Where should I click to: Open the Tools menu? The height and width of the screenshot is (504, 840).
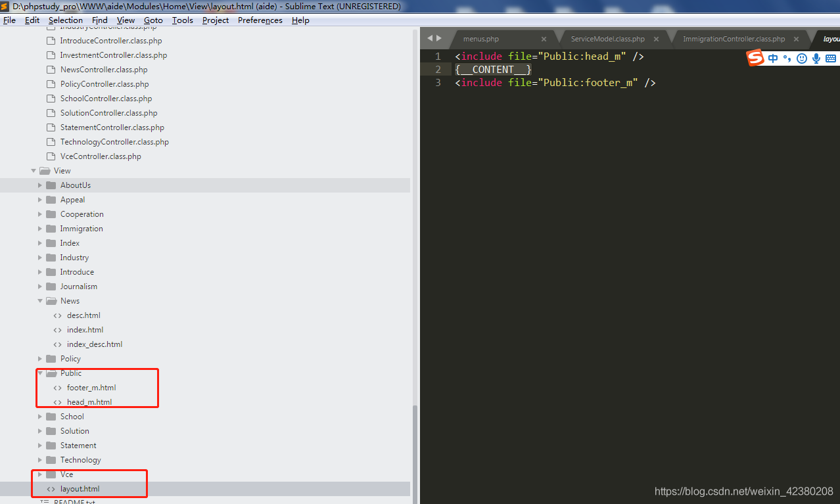[x=183, y=20]
